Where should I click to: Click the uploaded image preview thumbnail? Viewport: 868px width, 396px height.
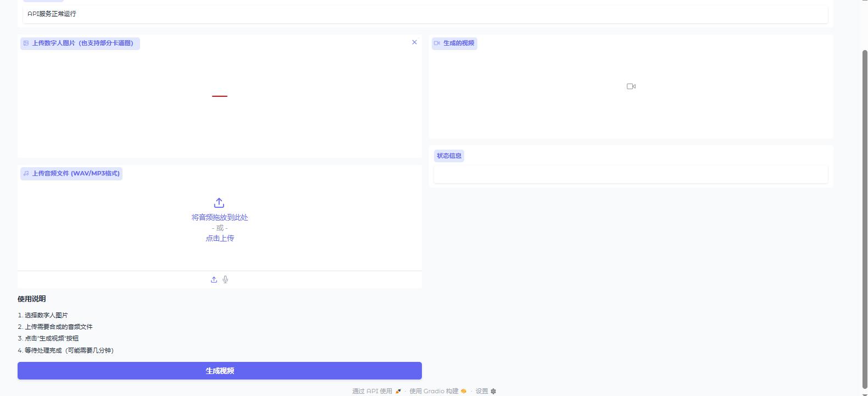pos(220,96)
